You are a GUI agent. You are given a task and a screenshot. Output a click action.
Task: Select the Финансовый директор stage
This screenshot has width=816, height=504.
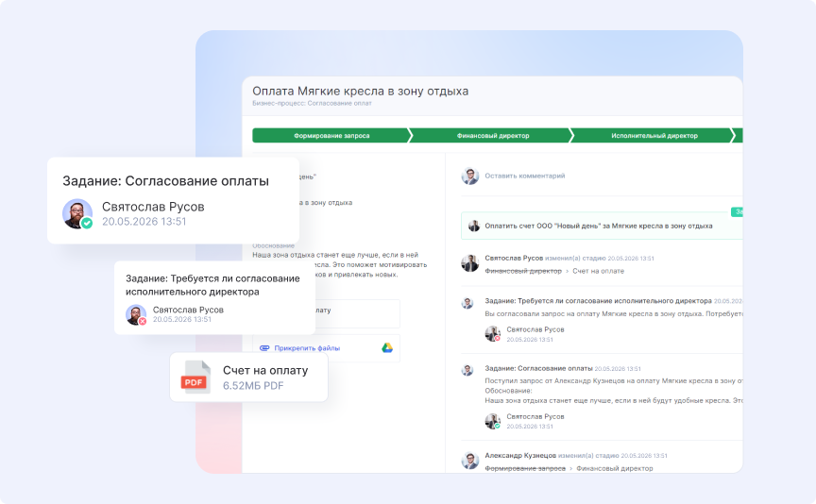(x=493, y=136)
